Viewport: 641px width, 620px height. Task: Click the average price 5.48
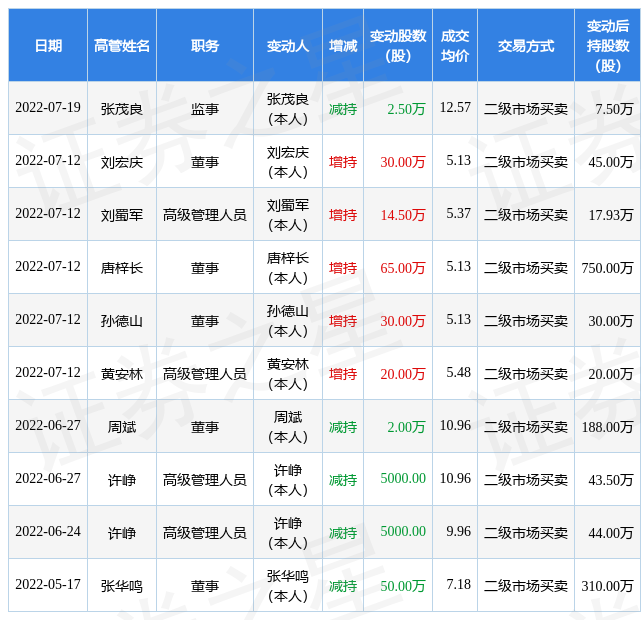tap(458, 372)
